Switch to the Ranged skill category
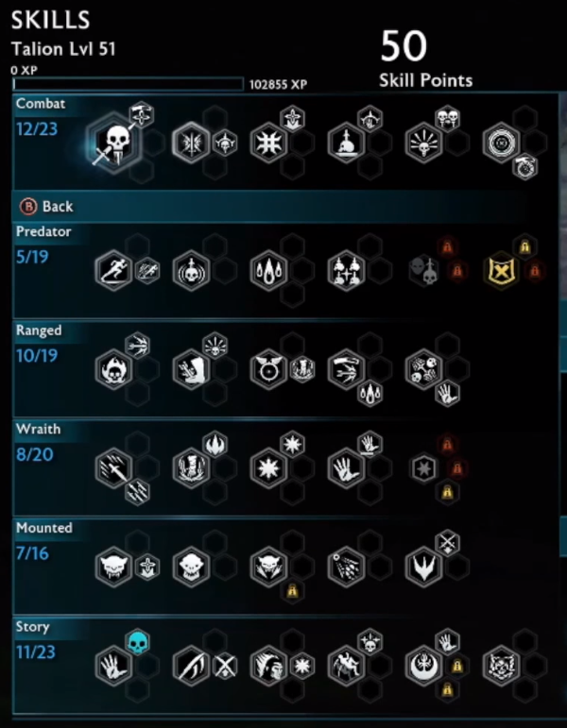The height and width of the screenshot is (728, 567). 39,330
